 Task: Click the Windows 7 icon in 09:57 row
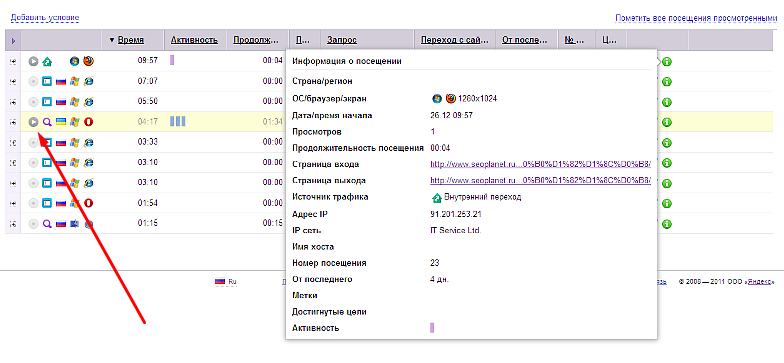(74, 61)
